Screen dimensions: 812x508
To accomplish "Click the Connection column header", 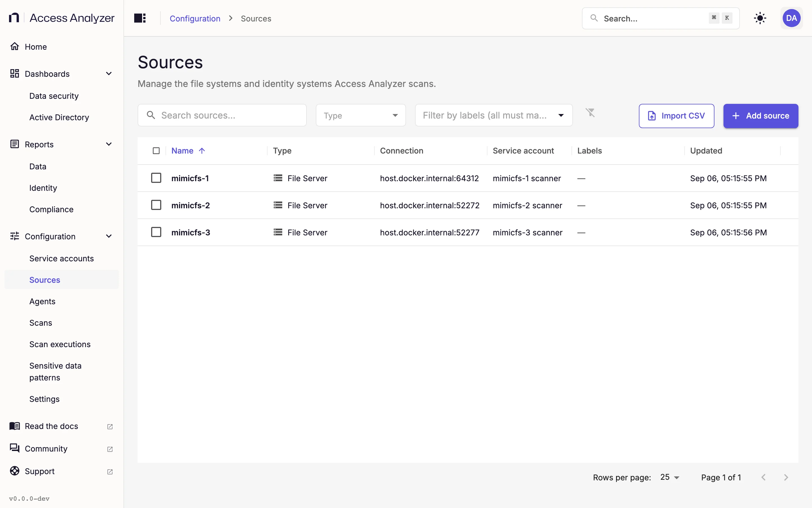I will click(x=402, y=151).
